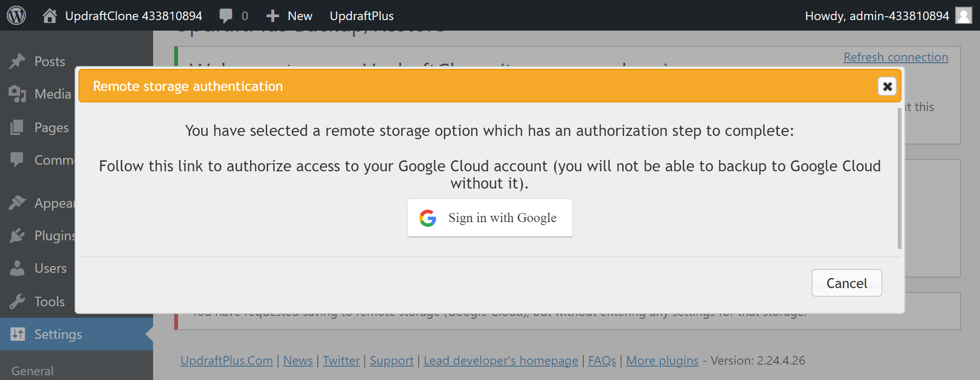Image resolution: width=980 pixels, height=380 pixels.
Task: Click the Google G logo
Action: [x=428, y=218]
